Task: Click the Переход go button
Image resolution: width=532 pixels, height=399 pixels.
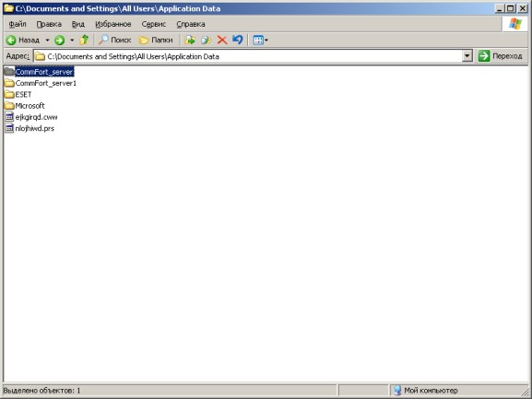Action: 501,56
